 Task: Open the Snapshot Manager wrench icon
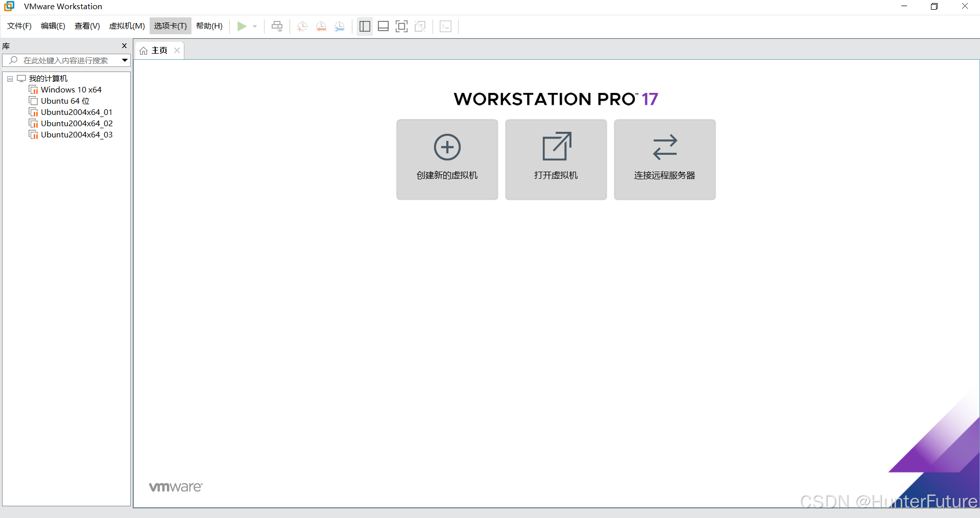340,27
